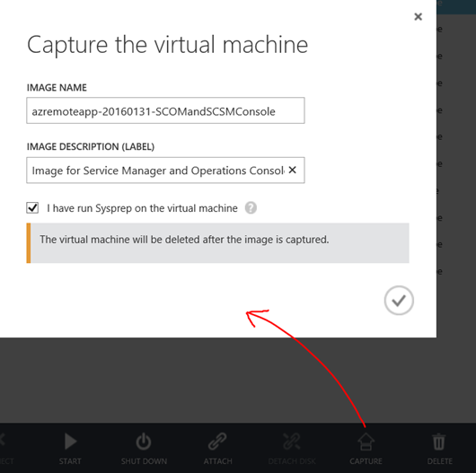Viewport: 476px width, 473px height.
Task: Open the Sysprep help question mark
Action: (251, 208)
